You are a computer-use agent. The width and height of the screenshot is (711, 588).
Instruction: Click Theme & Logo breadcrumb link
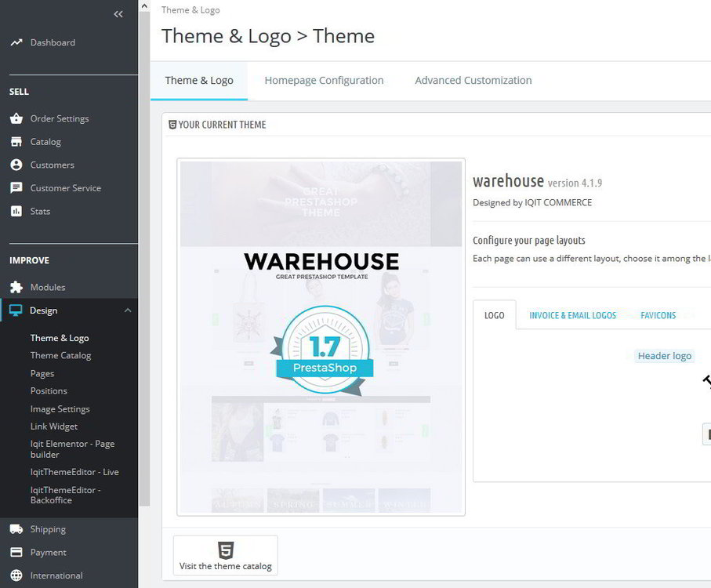coord(190,10)
